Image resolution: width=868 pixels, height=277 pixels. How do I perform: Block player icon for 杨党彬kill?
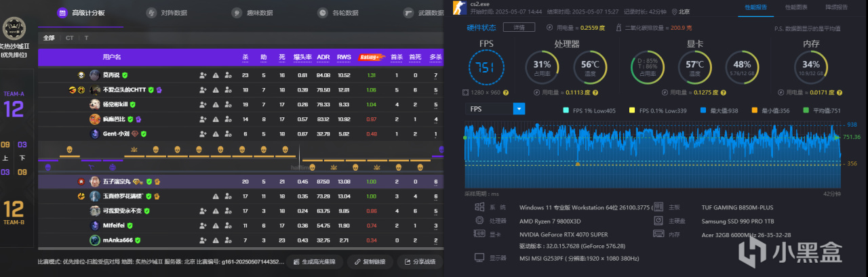[229, 105]
